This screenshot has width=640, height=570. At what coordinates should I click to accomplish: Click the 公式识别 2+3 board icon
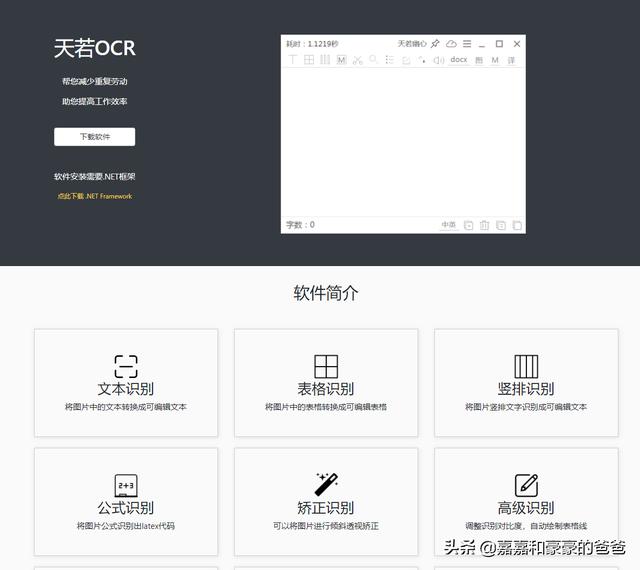(x=126, y=485)
